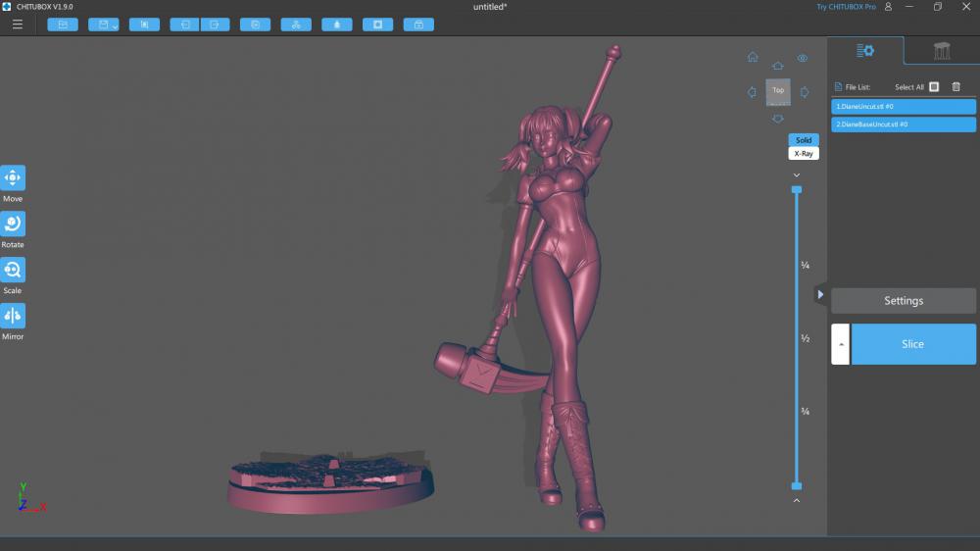This screenshot has height=551, width=980.
Task: Click the Open file folder toolbar icon
Action: (x=63, y=25)
